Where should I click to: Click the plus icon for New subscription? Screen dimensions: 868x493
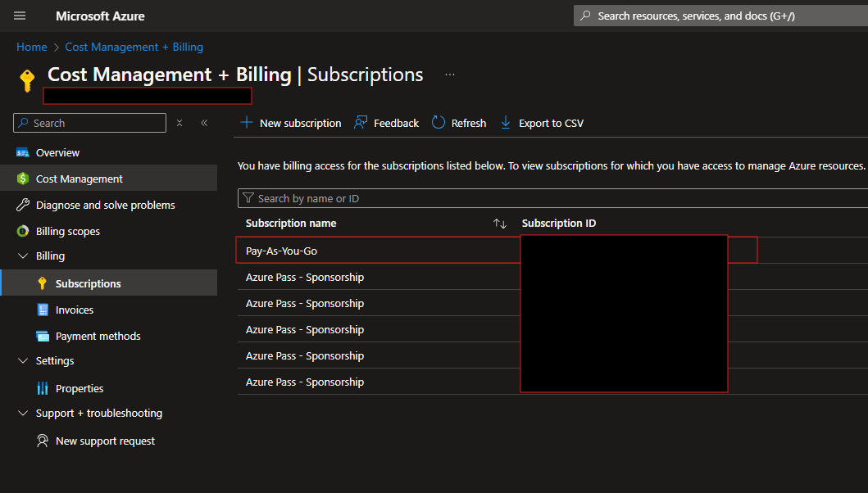pos(247,122)
